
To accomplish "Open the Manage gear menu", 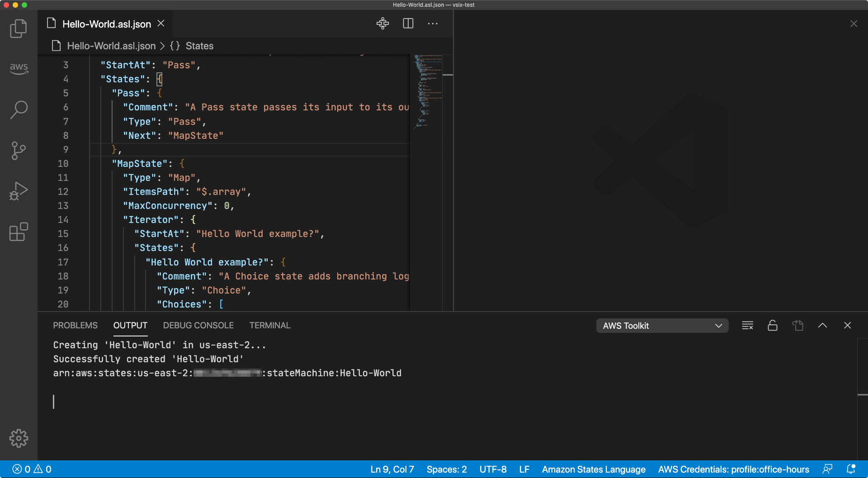I will point(19,438).
